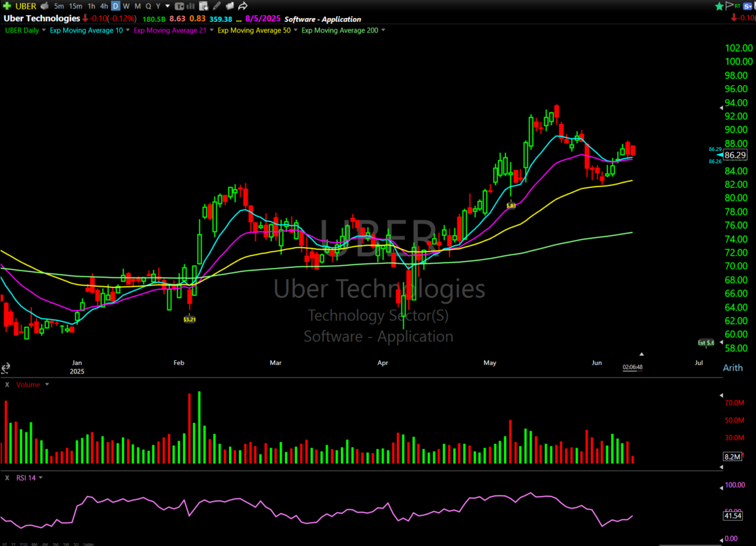
Task: Click the UBER Daily plot label
Action: (22, 30)
